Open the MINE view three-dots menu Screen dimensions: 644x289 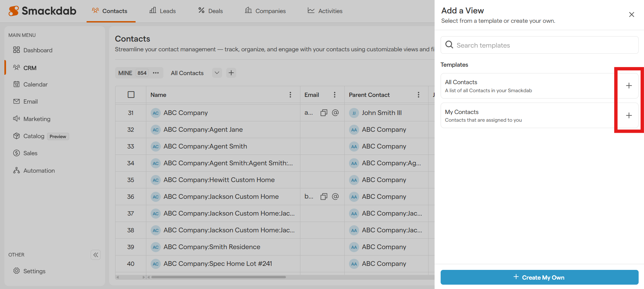(x=156, y=73)
